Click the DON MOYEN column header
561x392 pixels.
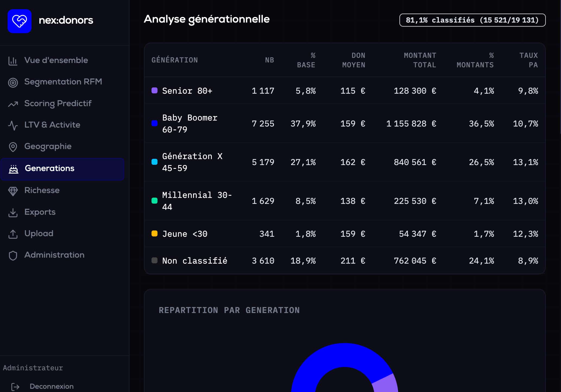(x=354, y=60)
